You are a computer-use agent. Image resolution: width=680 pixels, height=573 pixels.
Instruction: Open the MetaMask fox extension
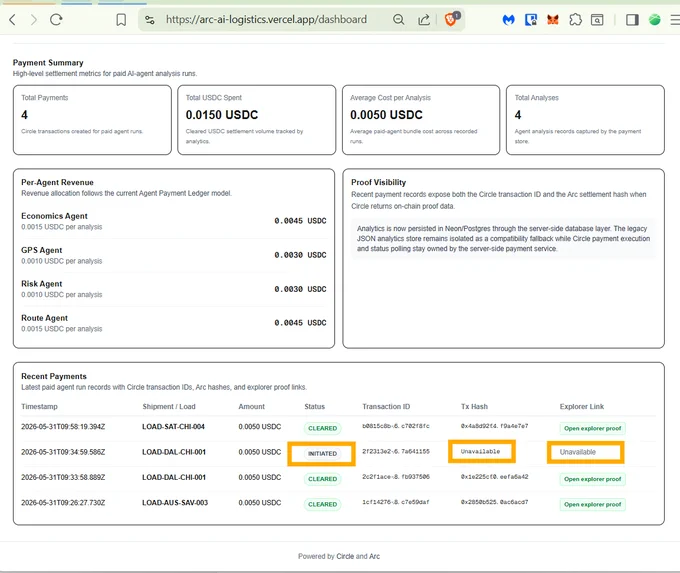pyautogui.click(x=553, y=20)
